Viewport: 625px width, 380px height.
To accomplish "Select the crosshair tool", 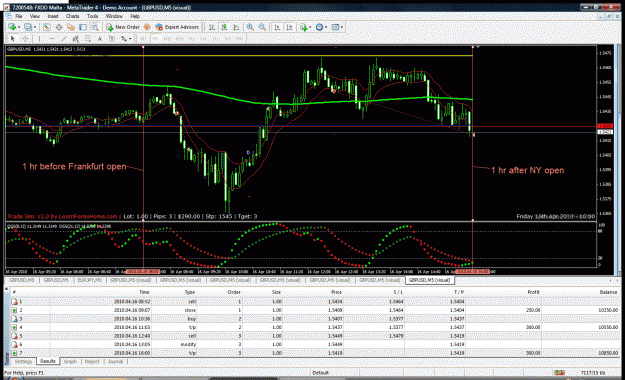I will click(25, 39).
